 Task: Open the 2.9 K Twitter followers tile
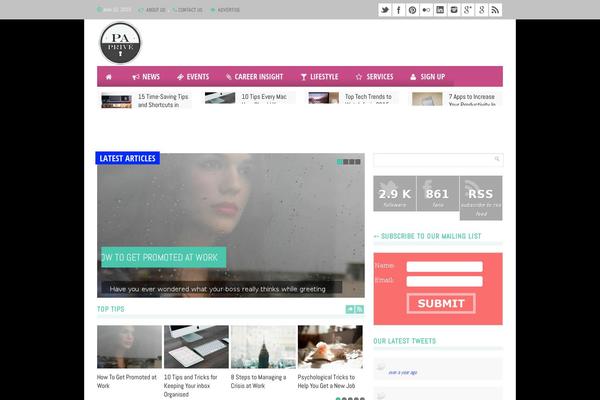395,193
